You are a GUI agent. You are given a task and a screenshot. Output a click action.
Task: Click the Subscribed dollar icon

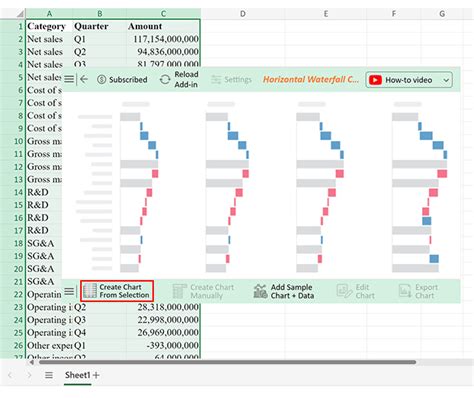coord(102,80)
